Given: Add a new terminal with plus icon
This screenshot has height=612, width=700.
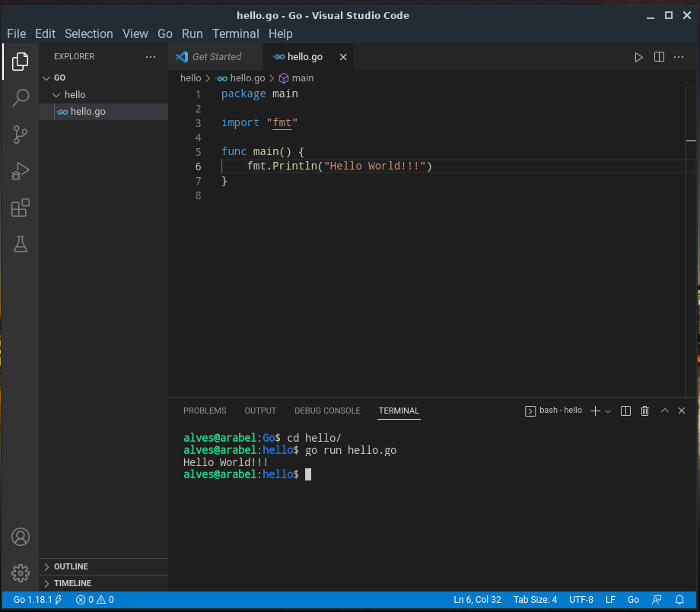Looking at the screenshot, I should point(595,411).
